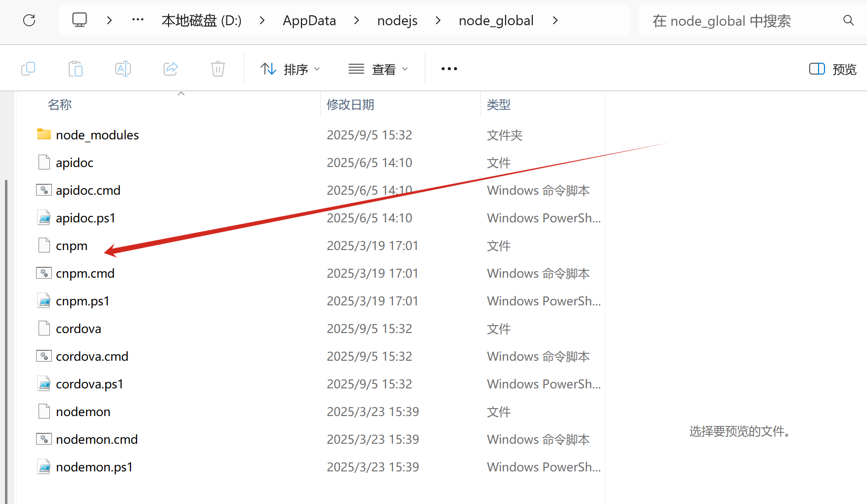Show hidden breadcrumb path ellipsis
This screenshot has height=504, width=867.
point(138,20)
